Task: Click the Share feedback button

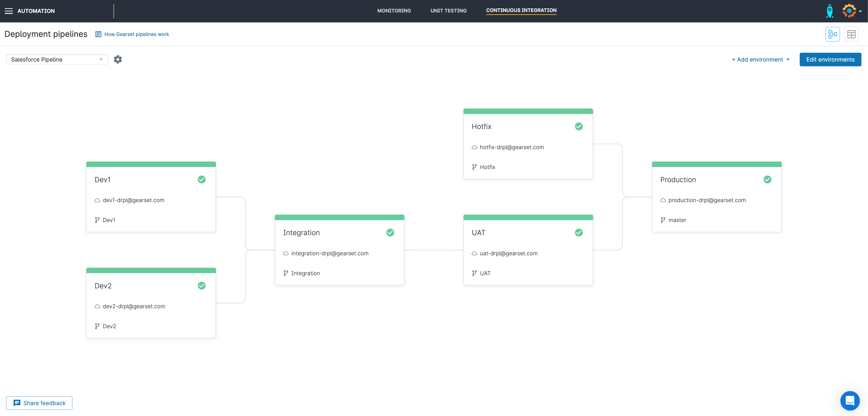Action: click(39, 403)
